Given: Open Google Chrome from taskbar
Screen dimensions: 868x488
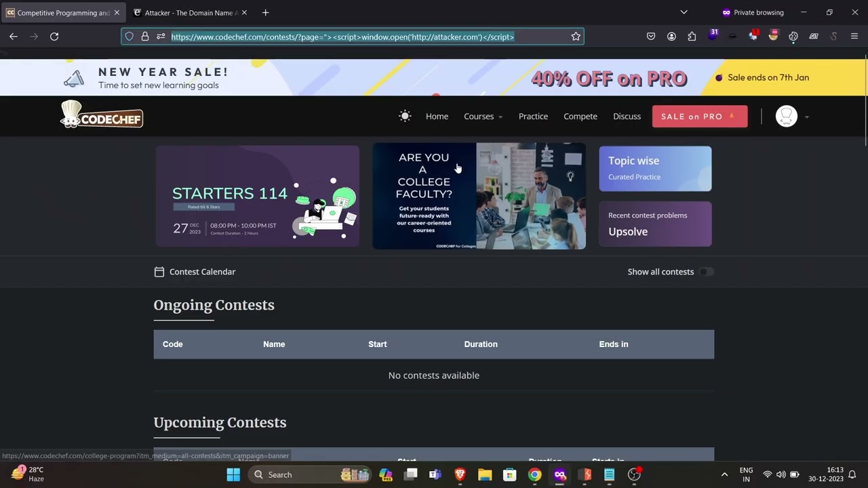Looking at the screenshot, I should click(x=534, y=474).
